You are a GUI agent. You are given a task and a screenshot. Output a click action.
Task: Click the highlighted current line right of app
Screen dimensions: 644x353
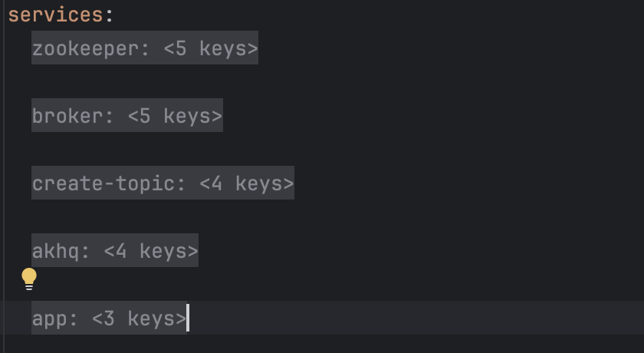pyautogui.click(x=416, y=318)
